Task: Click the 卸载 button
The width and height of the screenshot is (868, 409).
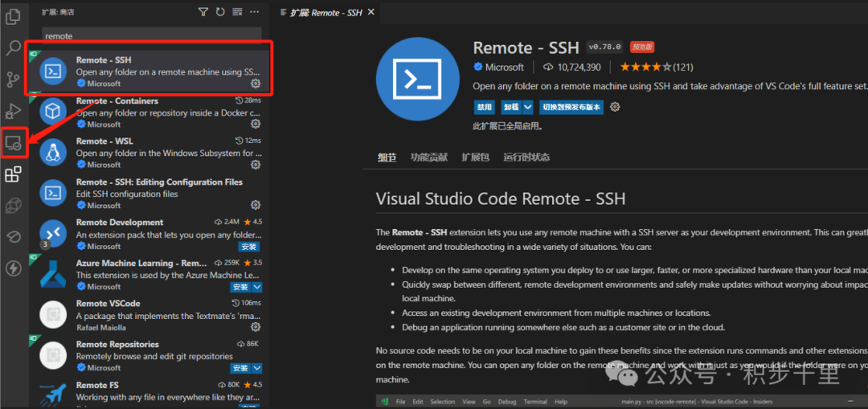Action: coord(511,108)
